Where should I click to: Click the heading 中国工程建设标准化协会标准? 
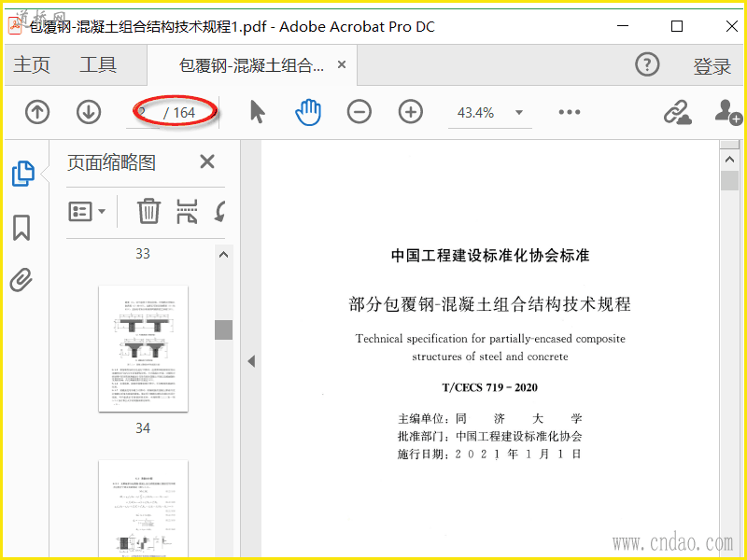click(490, 255)
